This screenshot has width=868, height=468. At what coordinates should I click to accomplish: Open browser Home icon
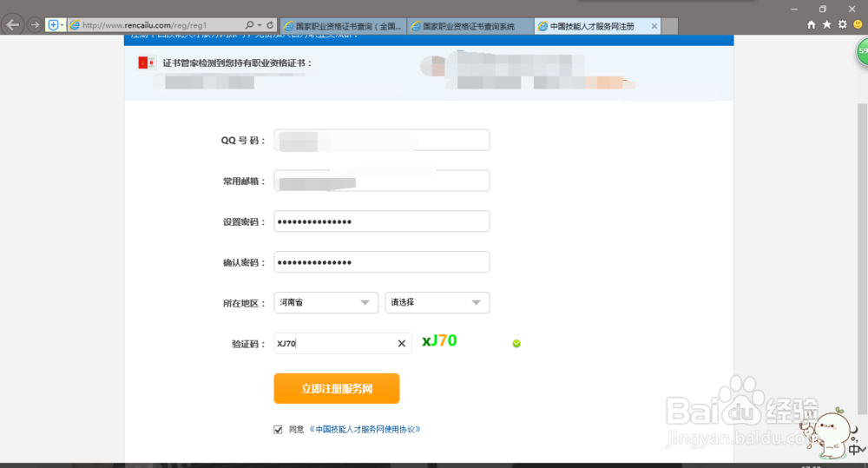tap(811, 24)
